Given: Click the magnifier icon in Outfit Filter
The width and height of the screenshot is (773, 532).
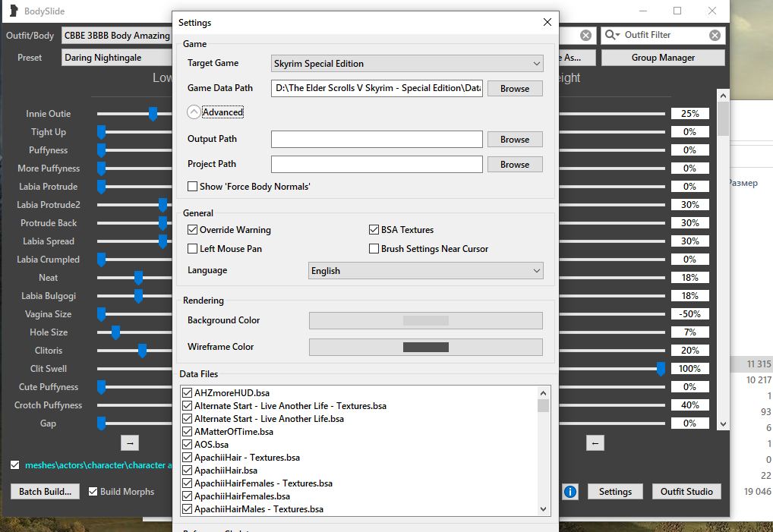Looking at the screenshot, I should 612,36.
